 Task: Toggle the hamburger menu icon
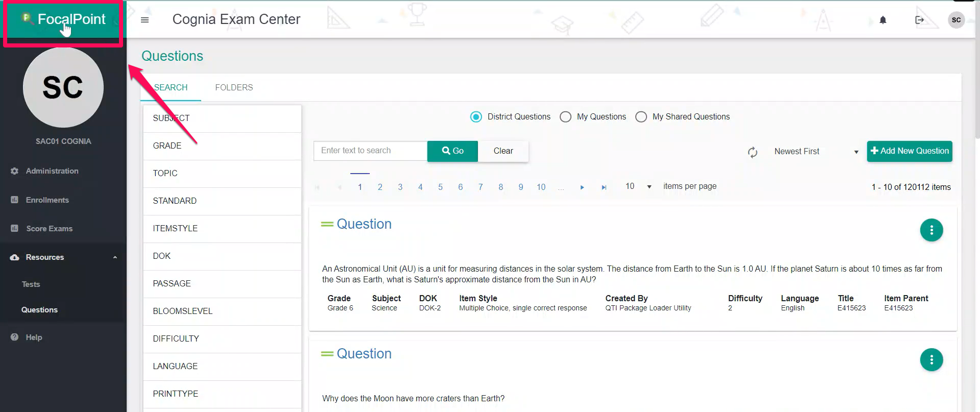(145, 20)
